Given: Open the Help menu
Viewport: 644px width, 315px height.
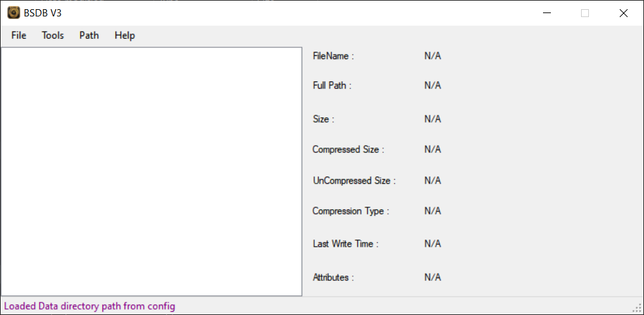Looking at the screenshot, I should click(125, 35).
